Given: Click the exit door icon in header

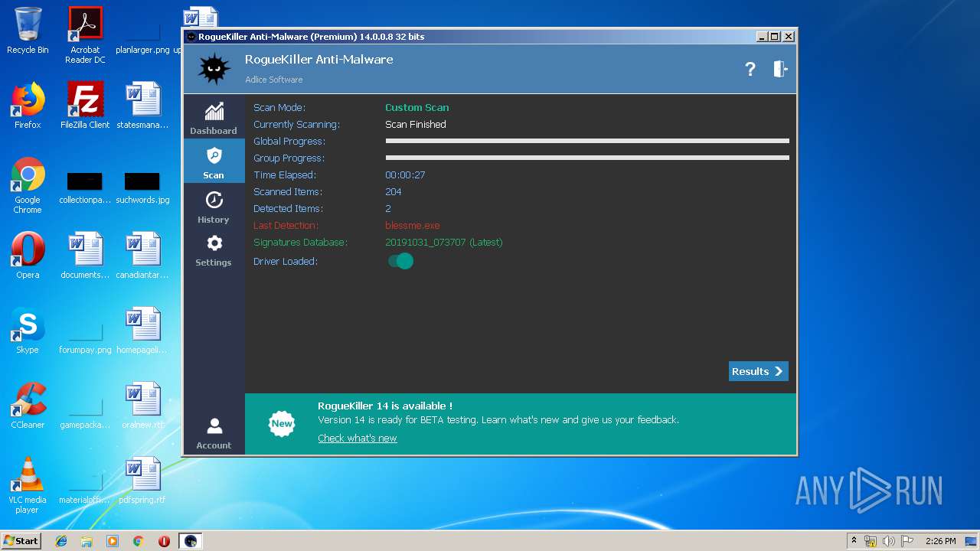Looking at the screenshot, I should click(x=780, y=69).
